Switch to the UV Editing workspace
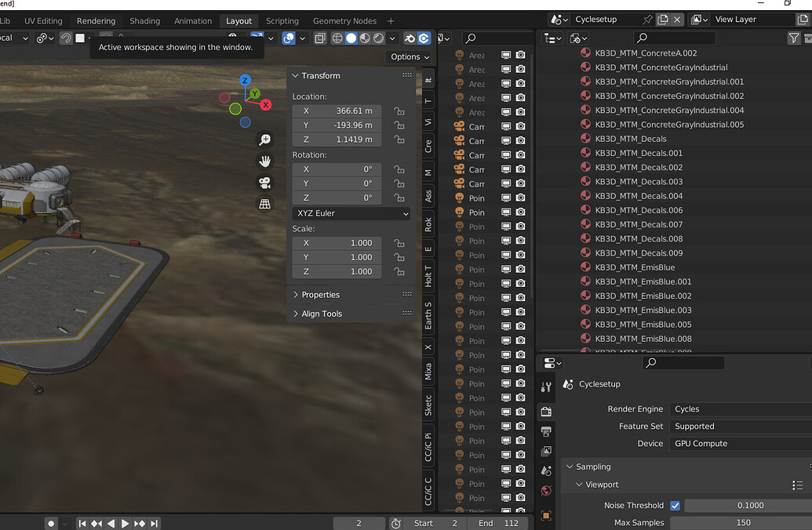Viewport: 812px width, 530px height. (x=43, y=21)
